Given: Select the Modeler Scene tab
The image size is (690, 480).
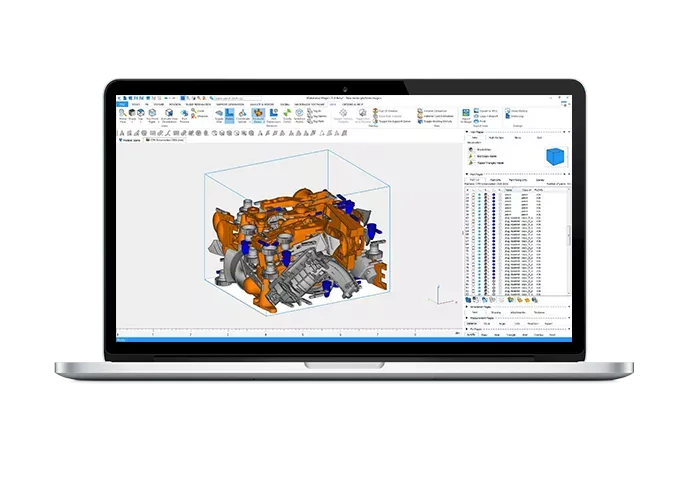Looking at the screenshot, I should 130,140.
